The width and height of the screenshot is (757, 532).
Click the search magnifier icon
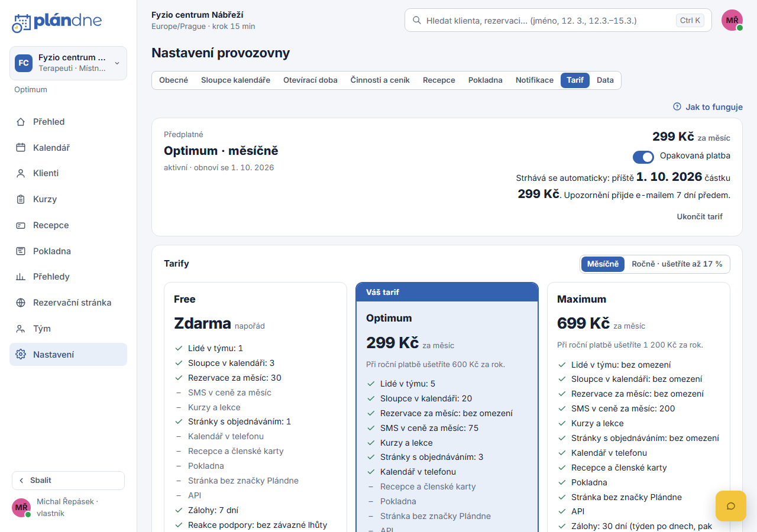(x=417, y=20)
